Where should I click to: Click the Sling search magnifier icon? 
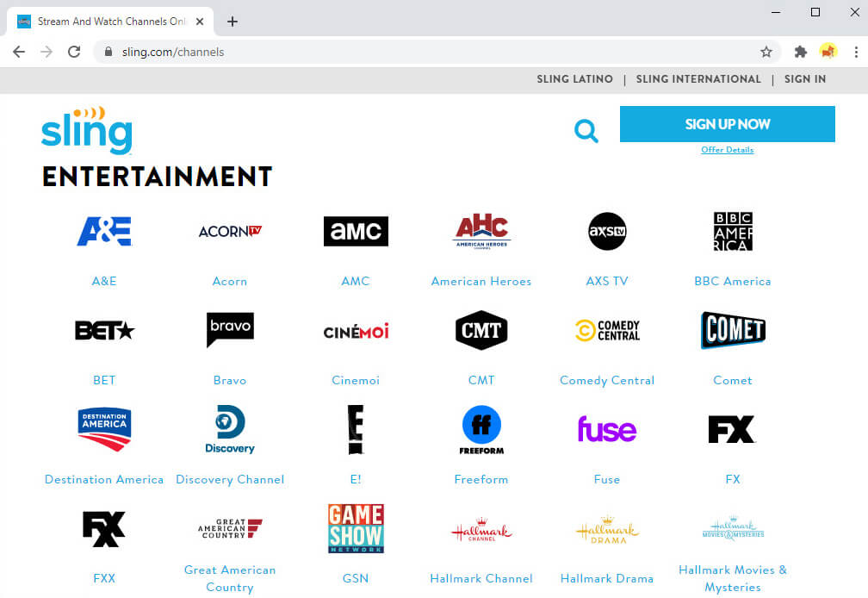586,131
